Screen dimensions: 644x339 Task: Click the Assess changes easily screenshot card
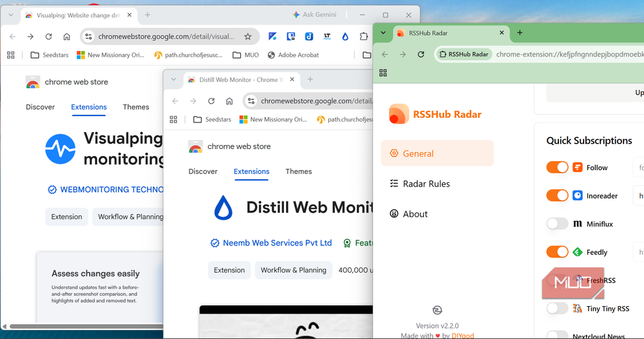click(100, 287)
